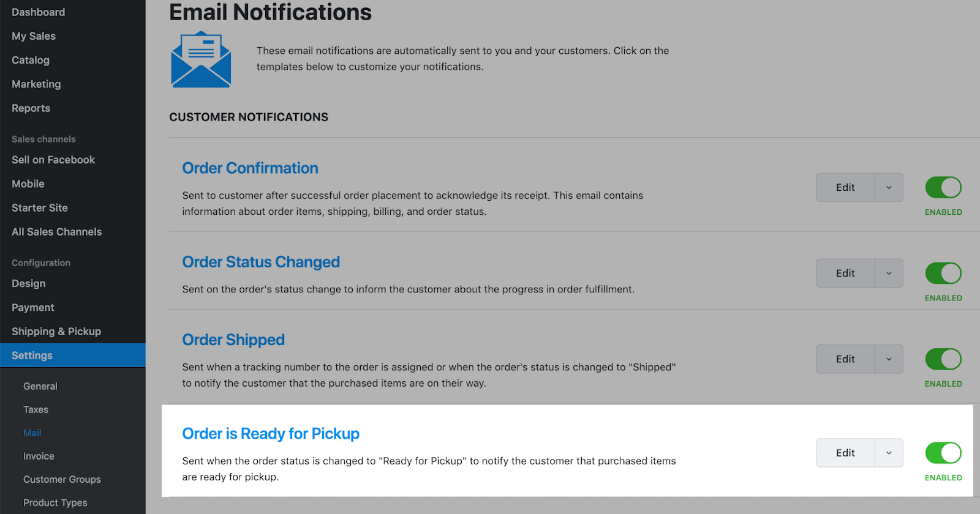Expand the Order Shipped Edit dropdown arrow
Screen dimensions: 980x514
tap(889, 359)
